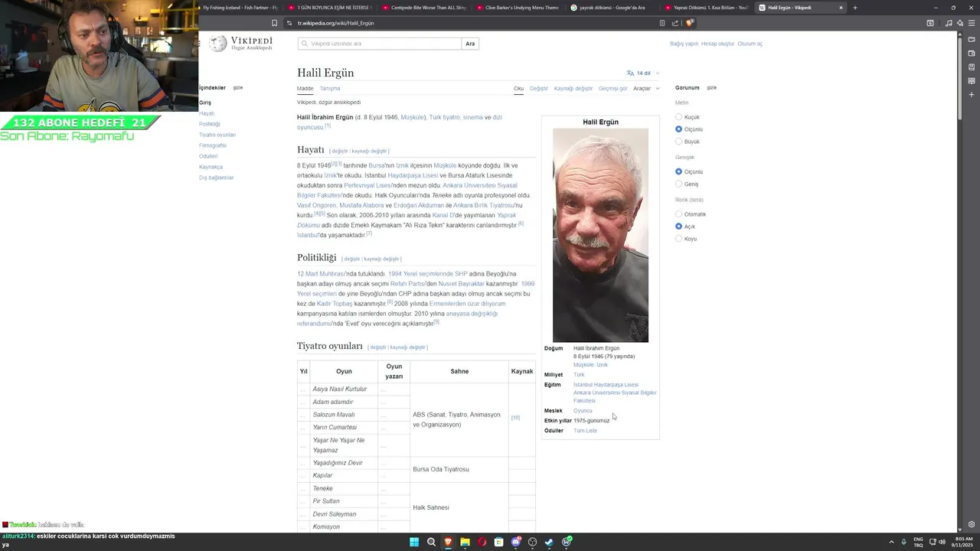
Task: Open Brave Wallet icon in sidebar
Action: click(x=972, y=54)
